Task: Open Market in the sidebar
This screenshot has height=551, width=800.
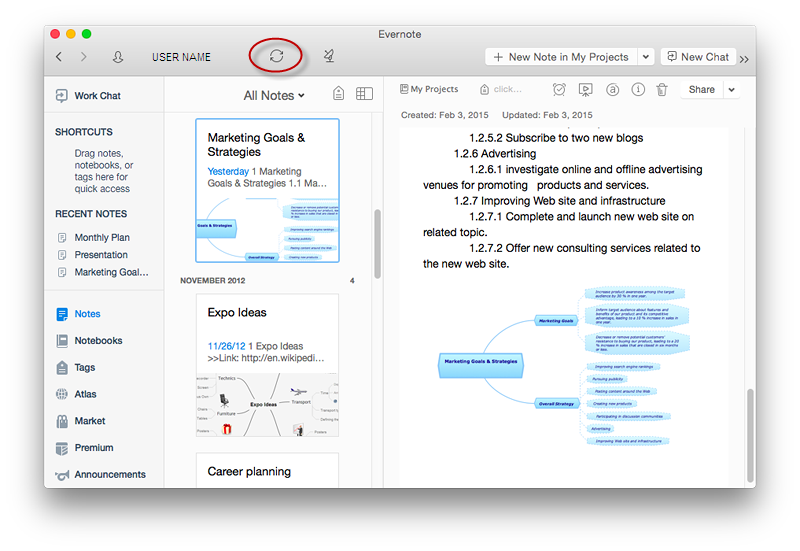Action: pyautogui.click(x=90, y=421)
